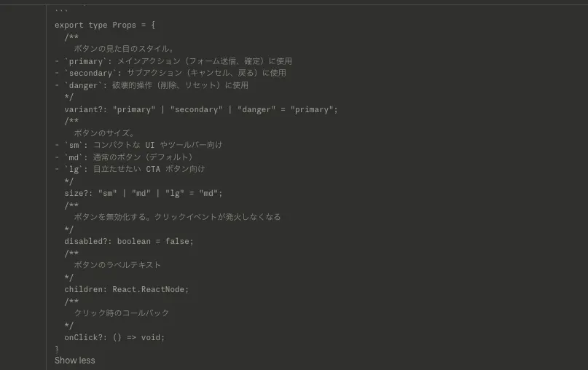Click the closing brace above Show less
588x370 pixels.
coord(57,349)
